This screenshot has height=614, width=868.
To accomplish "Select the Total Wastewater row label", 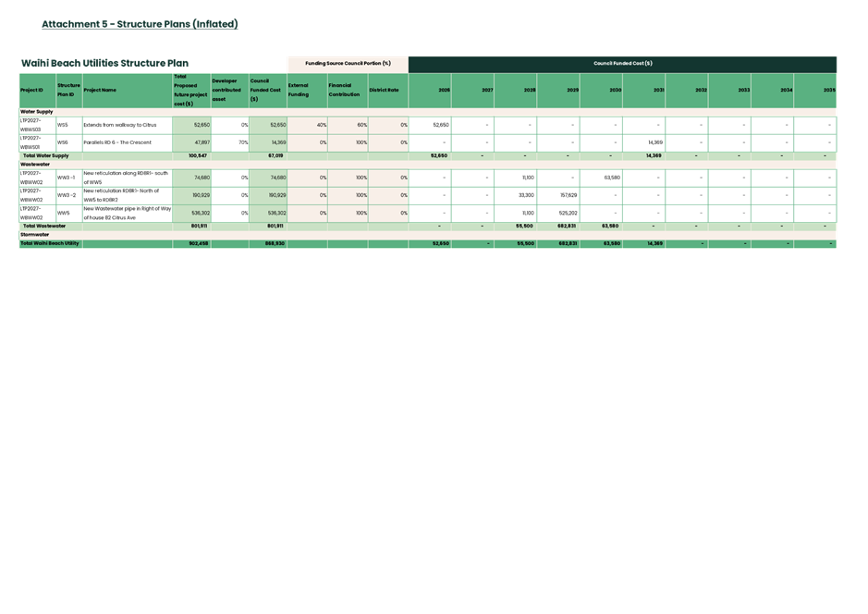I will (x=44, y=226).
